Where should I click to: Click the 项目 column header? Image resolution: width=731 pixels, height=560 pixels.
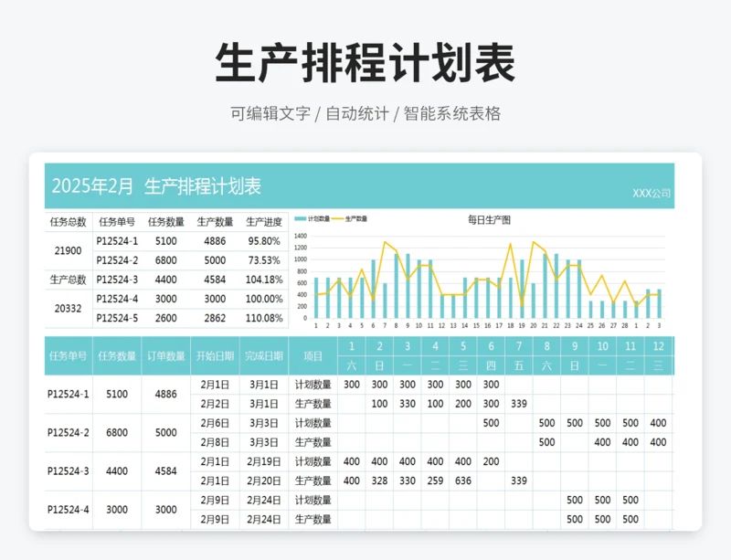313,356
